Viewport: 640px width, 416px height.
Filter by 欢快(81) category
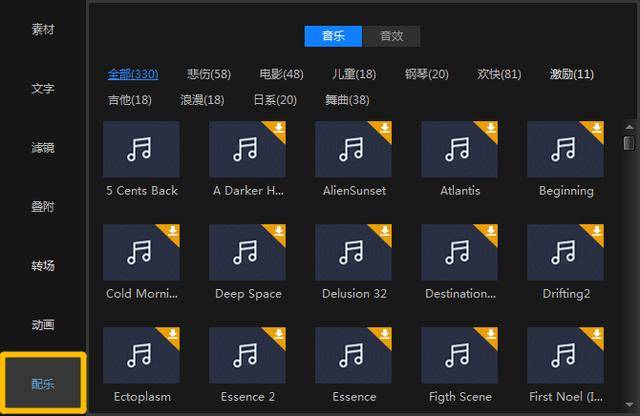(x=499, y=74)
